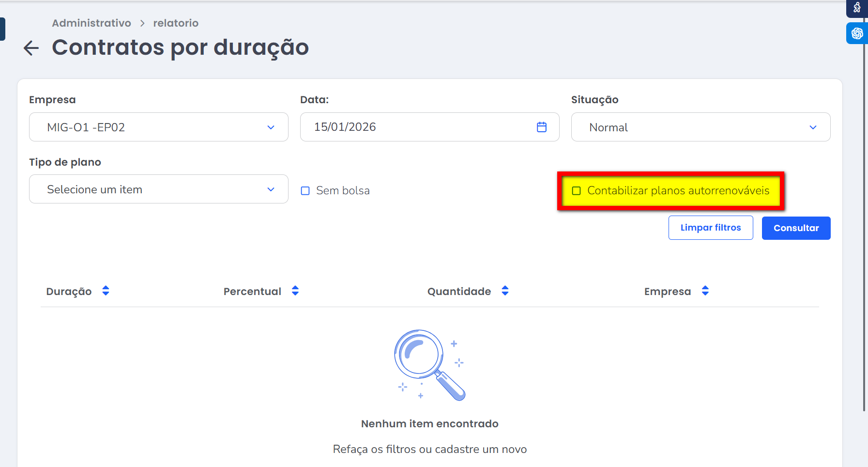Expand the Empresa dropdown showing MIG-O1 -EP02
Screen dimensions: 868x467
pos(158,127)
